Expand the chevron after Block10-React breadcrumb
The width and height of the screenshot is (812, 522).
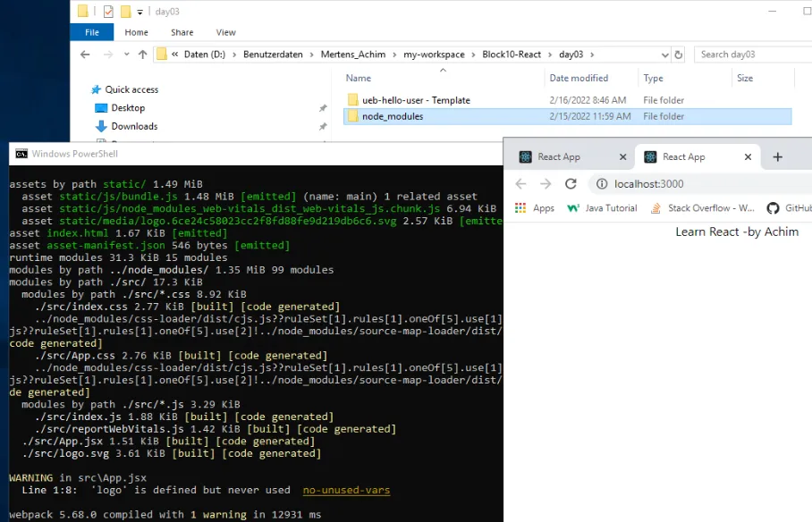tap(550, 55)
